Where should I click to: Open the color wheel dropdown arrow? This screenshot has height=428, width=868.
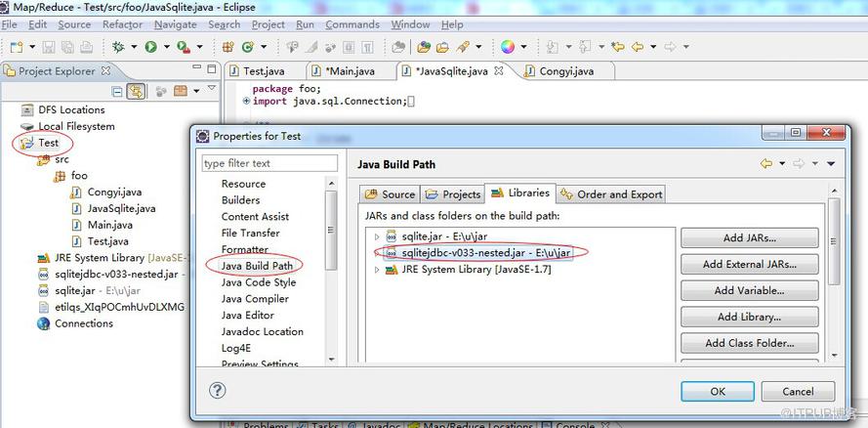(x=523, y=47)
